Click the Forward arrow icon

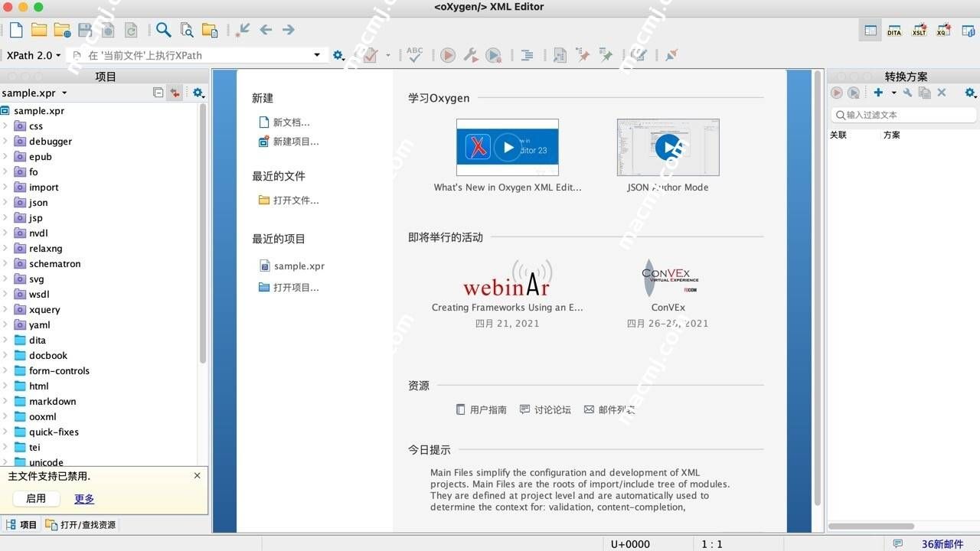[288, 30]
